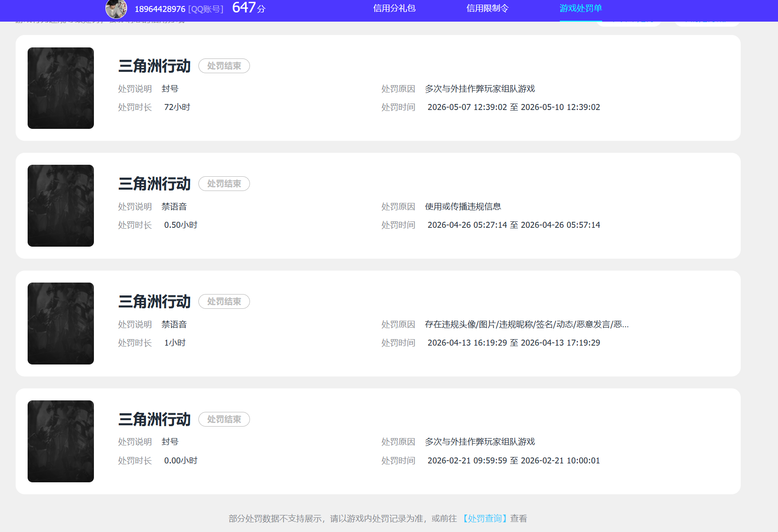Click 多次与外挂作弊玩家组队游戏 reason in 0.00小时 record
Image resolution: width=778 pixels, height=532 pixels.
click(480, 442)
